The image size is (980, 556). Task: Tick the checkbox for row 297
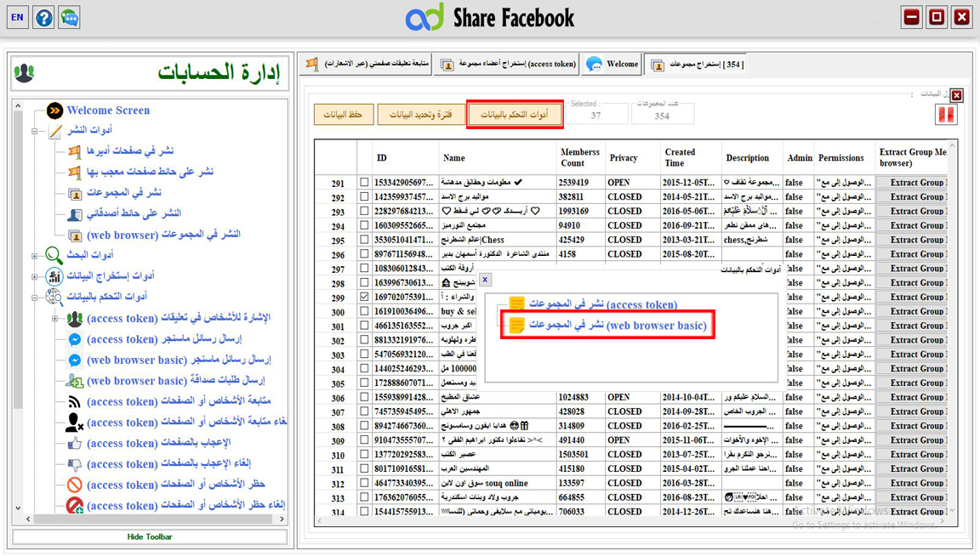pyautogui.click(x=364, y=268)
